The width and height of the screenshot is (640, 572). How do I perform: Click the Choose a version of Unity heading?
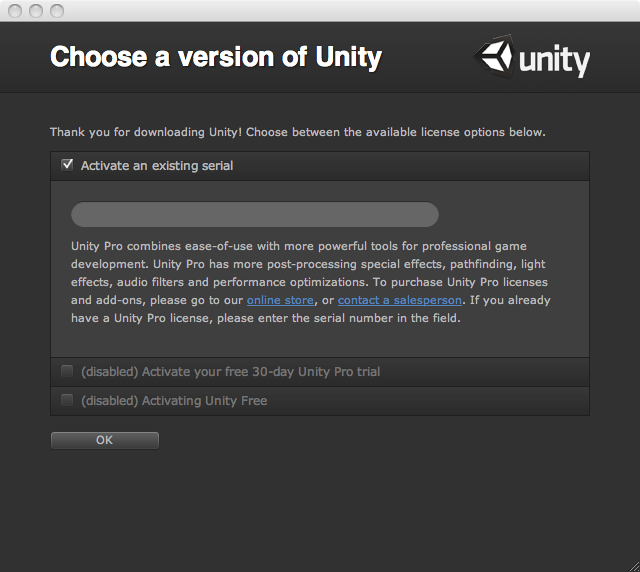pyautogui.click(x=216, y=57)
